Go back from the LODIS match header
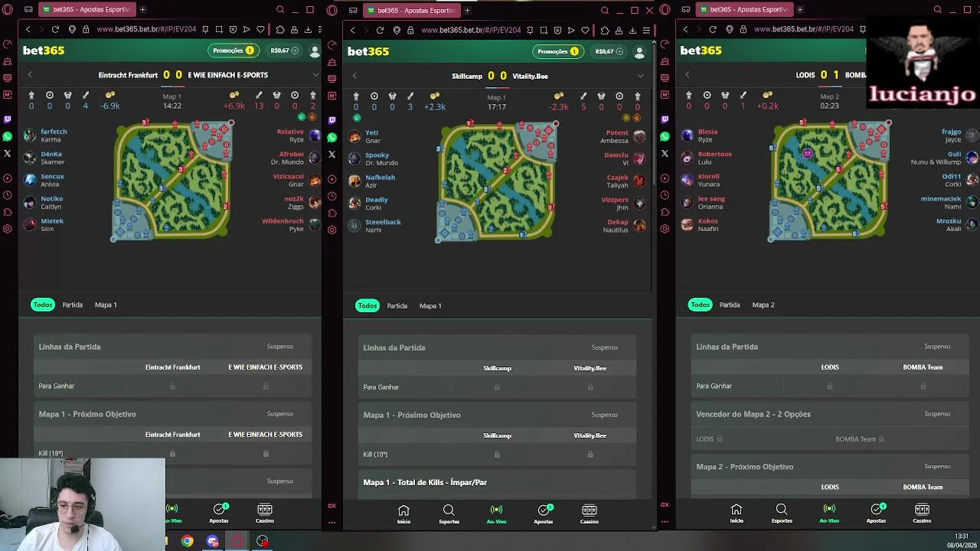 [688, 75]
